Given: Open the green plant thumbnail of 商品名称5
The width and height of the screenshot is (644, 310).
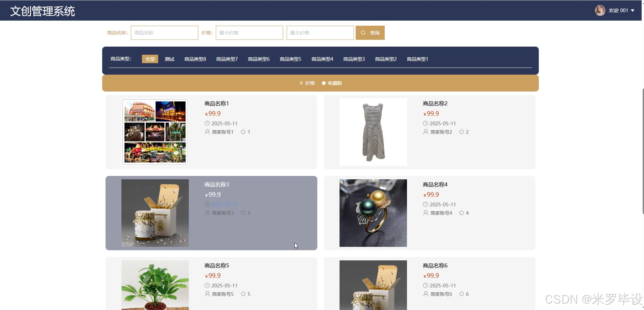Looking at the screenshot, I should click(155, 285).
